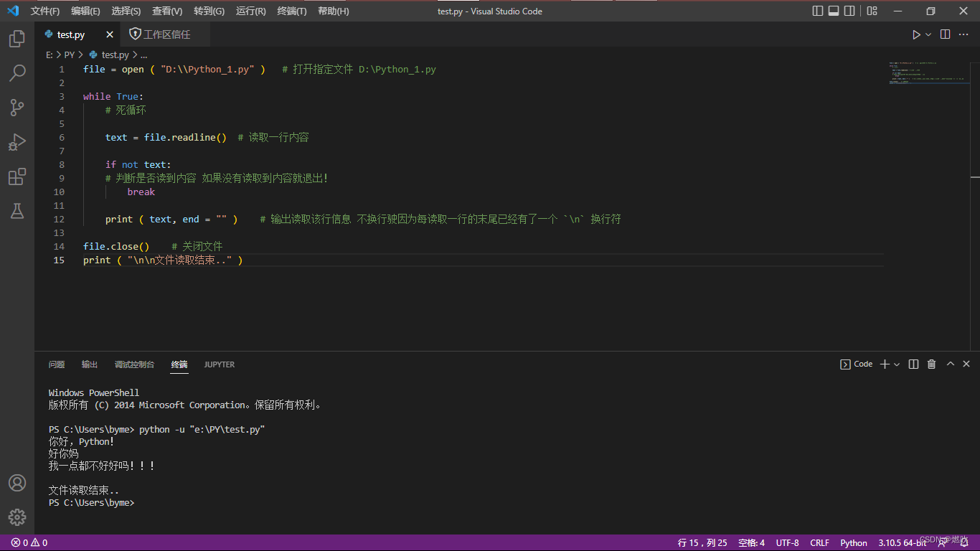Click the file.close() code on line 14
Screen dimensions: 980x551
click(x=116, y=247)
